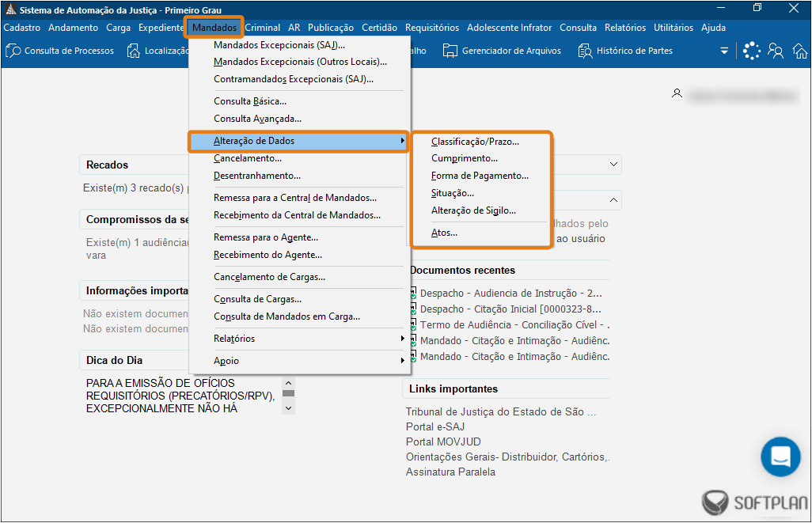The width and height of the screenshot is (812, 523).
Task: Open the blue chat bubble button
Action: point(780,457)
